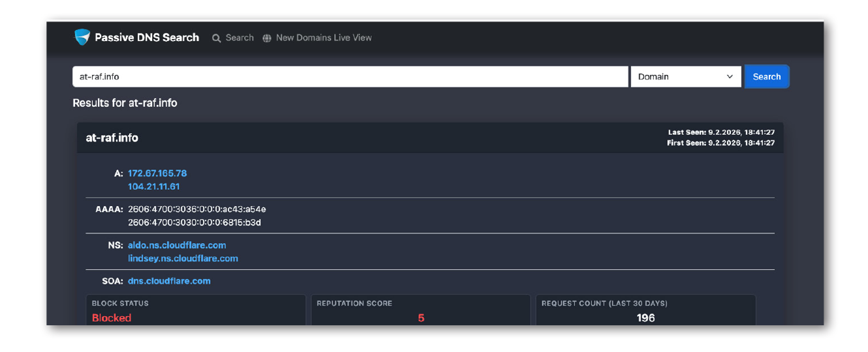Click the first AAAA record 2606:4700:3036 address
The image size is (868, 352).
pos(197,209)
